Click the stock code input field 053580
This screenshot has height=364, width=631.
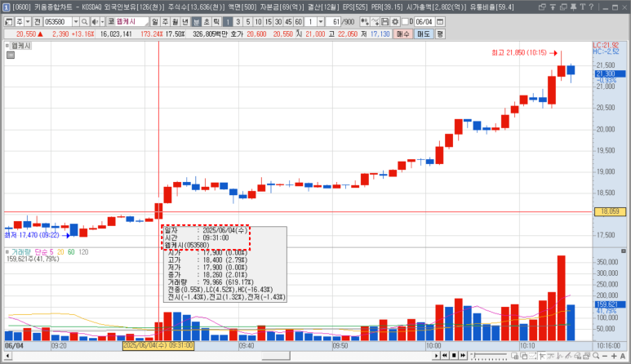click(57, 22)
